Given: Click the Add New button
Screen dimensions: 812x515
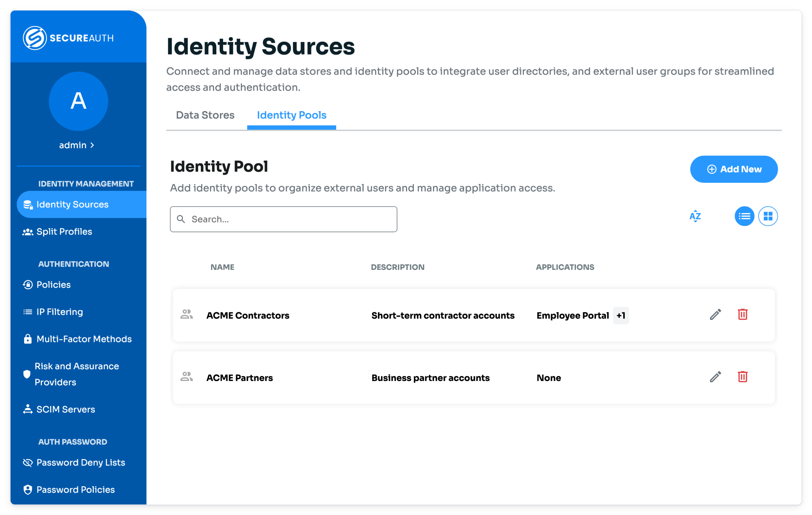Looking at the screenshot, I should point(734,169).
